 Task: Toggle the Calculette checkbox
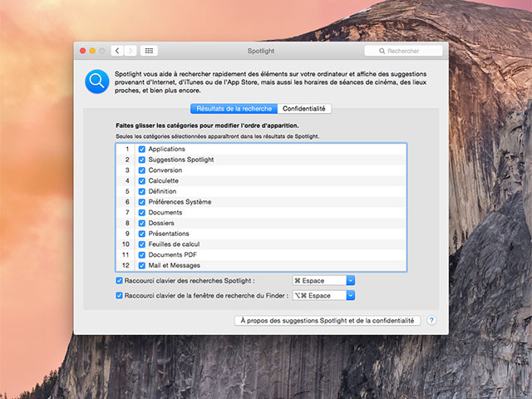[x=142, y=180]
